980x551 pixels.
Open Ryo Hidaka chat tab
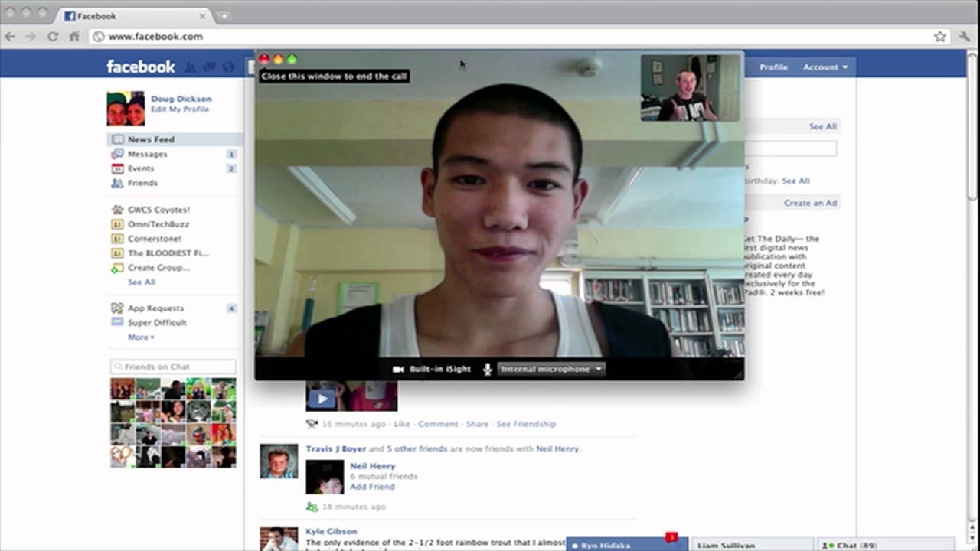(x=627, y=545)
